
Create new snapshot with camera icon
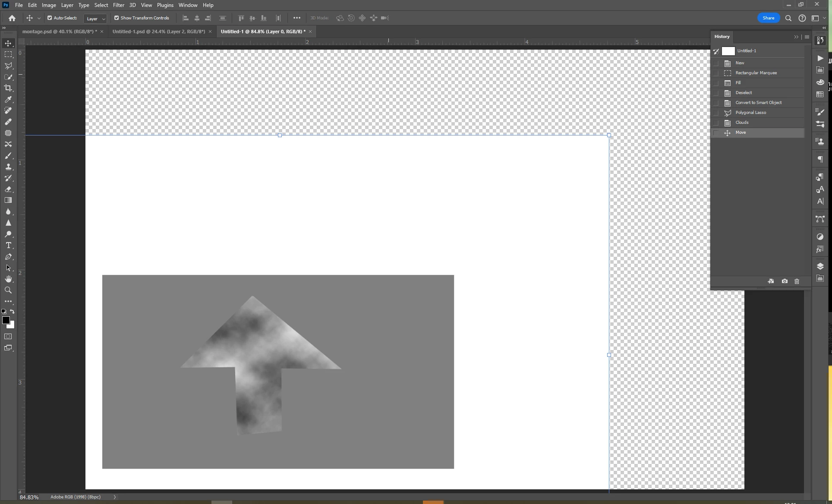pos(785,281)
